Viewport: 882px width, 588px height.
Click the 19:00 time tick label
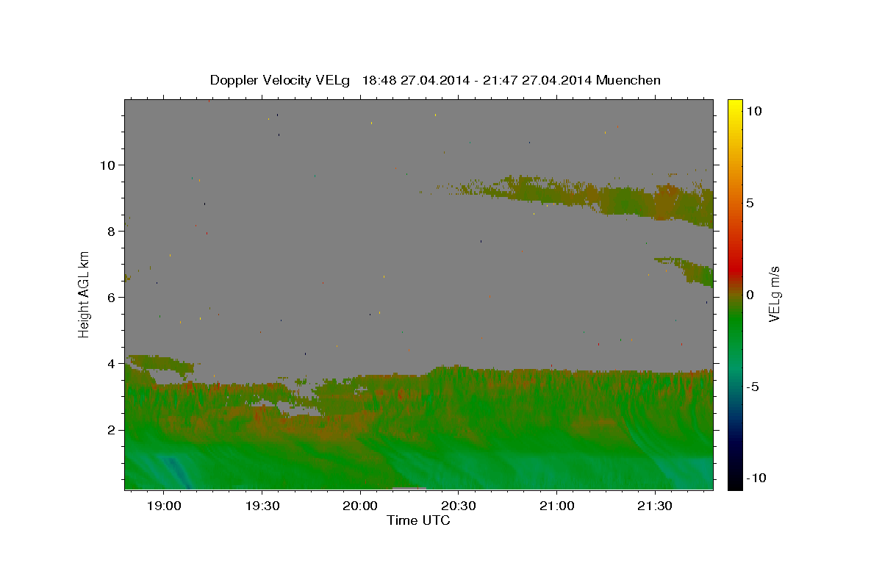(163, 506)
